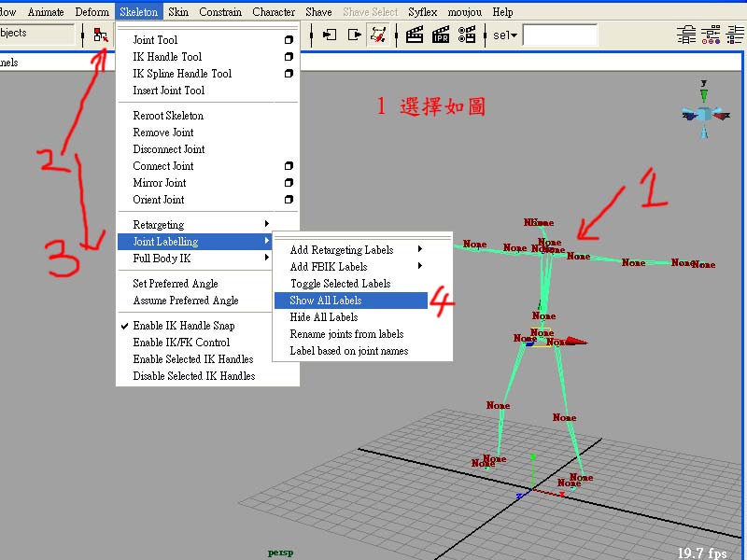The image size is (747, 560).
Task: Open Mirror Joint options box
Action: coord(289,183)
